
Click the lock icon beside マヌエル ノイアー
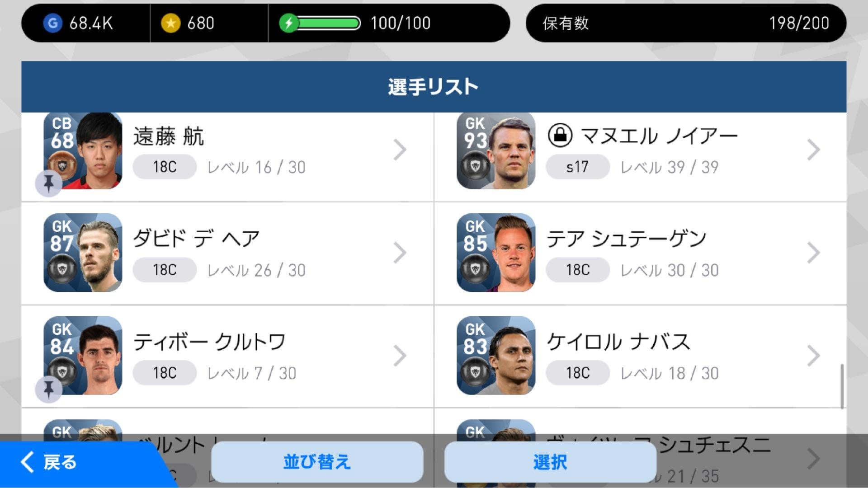(560, 135)
